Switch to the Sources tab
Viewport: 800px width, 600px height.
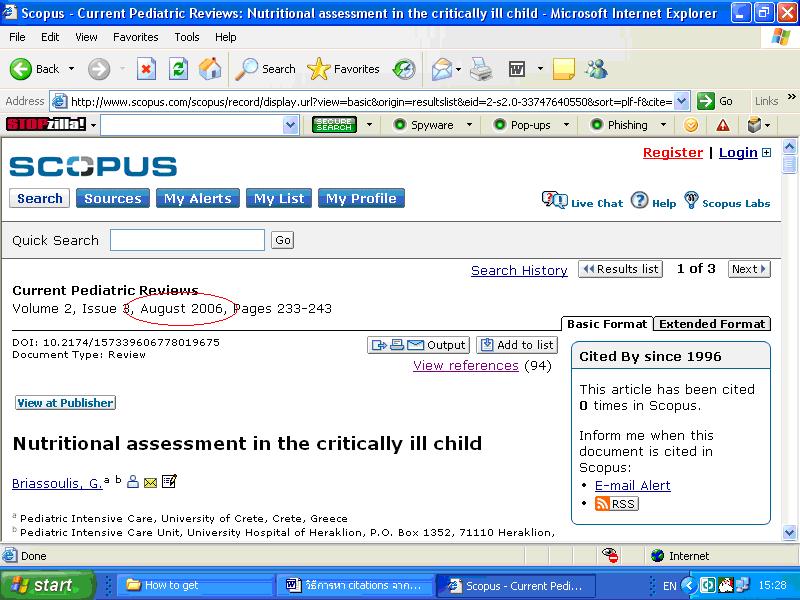coord(113,198)
